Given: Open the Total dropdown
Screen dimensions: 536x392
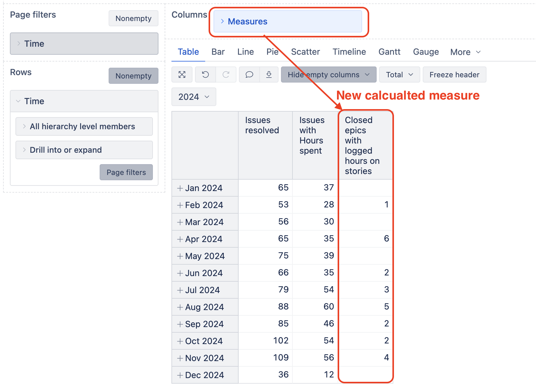Looking at the screenshot, I should pyautogui.click(x=399, y=75).
